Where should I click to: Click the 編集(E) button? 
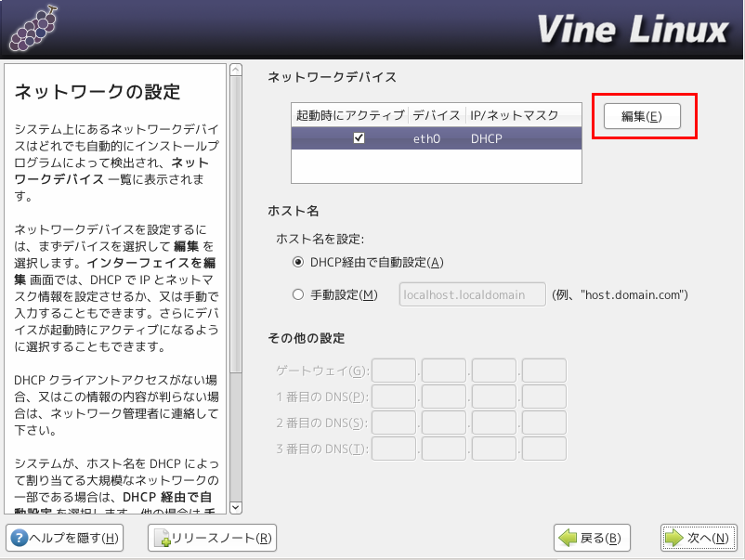click(642, 116)
